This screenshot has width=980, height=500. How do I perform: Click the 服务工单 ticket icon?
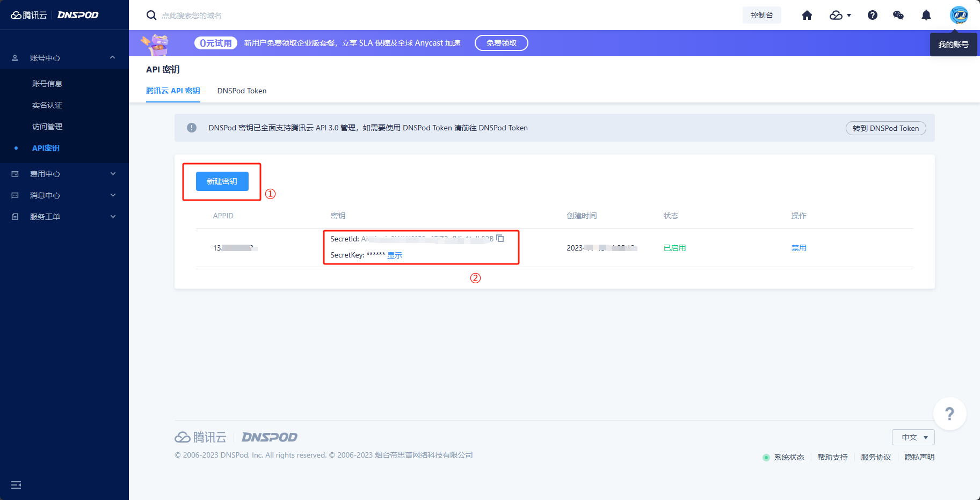tap(15, 216)
